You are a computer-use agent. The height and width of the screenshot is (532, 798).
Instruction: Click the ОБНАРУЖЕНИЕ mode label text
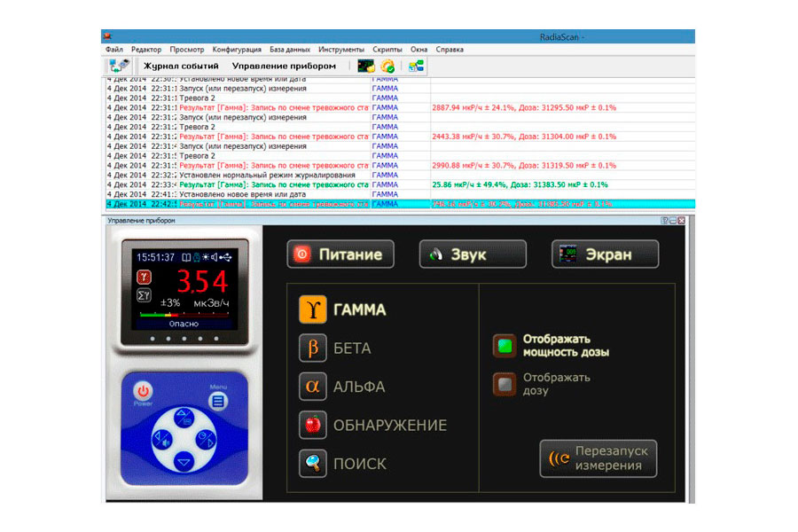click(390, 425)
